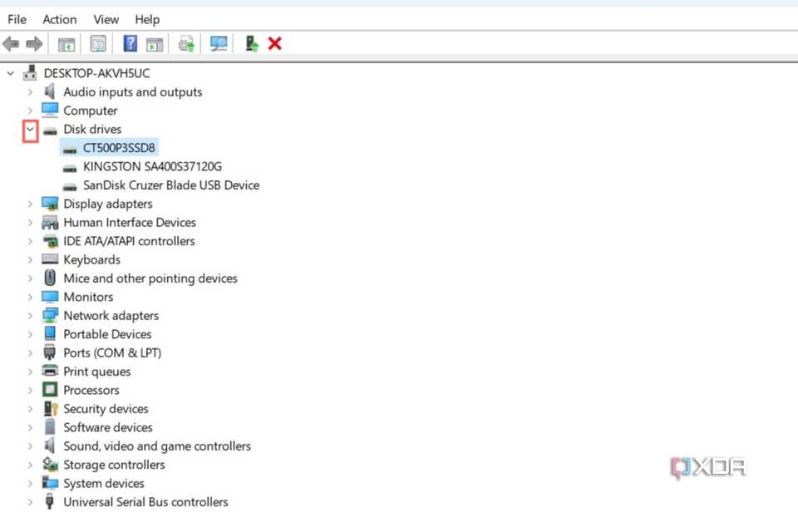Click the blue question mark Help icon

point(131,44)
